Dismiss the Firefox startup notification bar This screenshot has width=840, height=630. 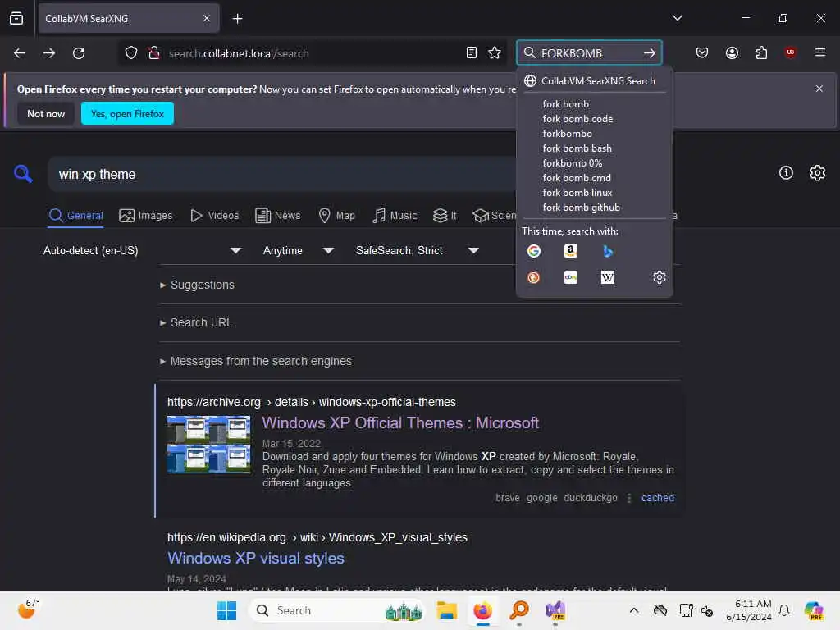pyautogui.click(x=819, y=89)
